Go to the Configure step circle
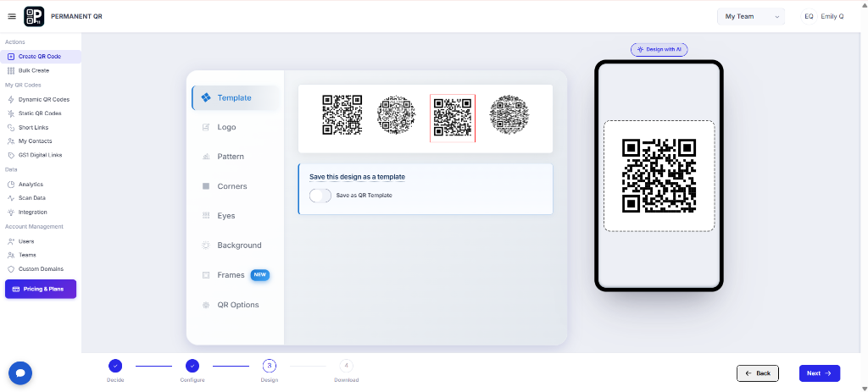Screen dimensions: 868x392 [192, 366]
